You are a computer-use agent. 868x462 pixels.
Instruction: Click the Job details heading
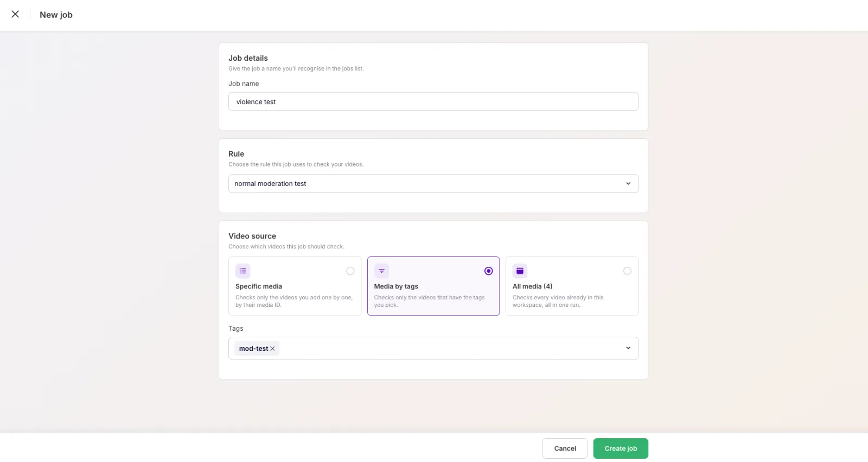(248, 58)
